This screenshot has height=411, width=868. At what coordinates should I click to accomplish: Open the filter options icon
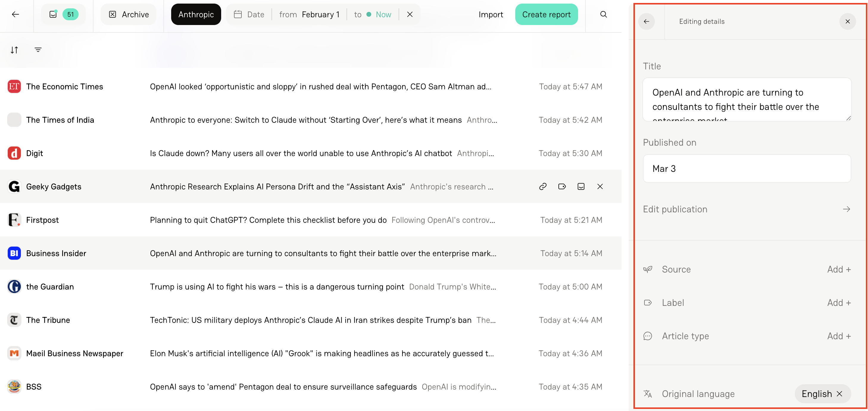[38, 49]
